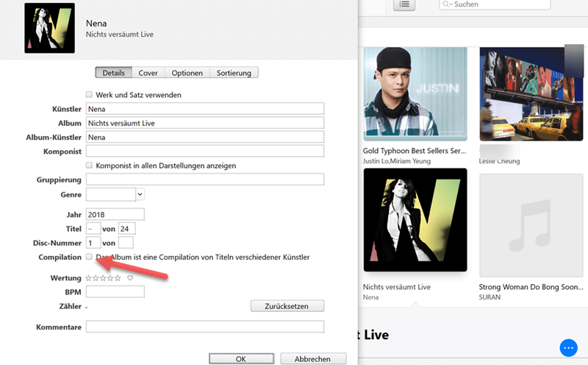Screen dimensions: 588x365
Task: Click the blue ellipsis more button
Action: [x=568, y=347]
